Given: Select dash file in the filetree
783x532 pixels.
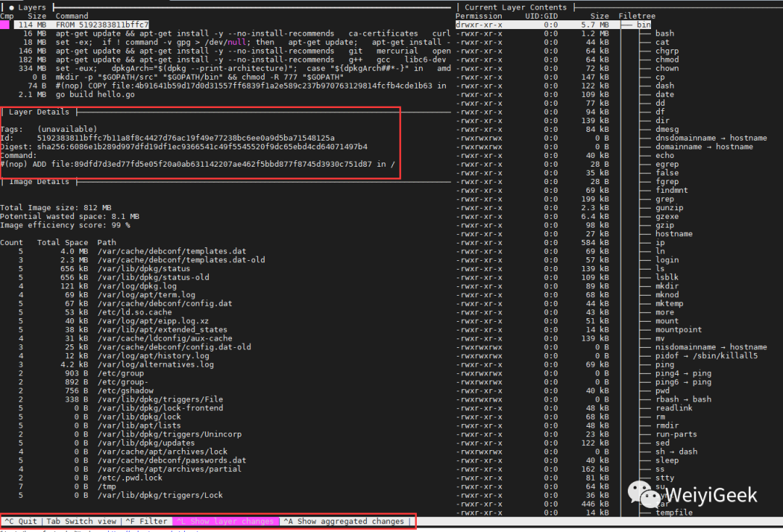Looking at the screenshot, I should [665, 86].
